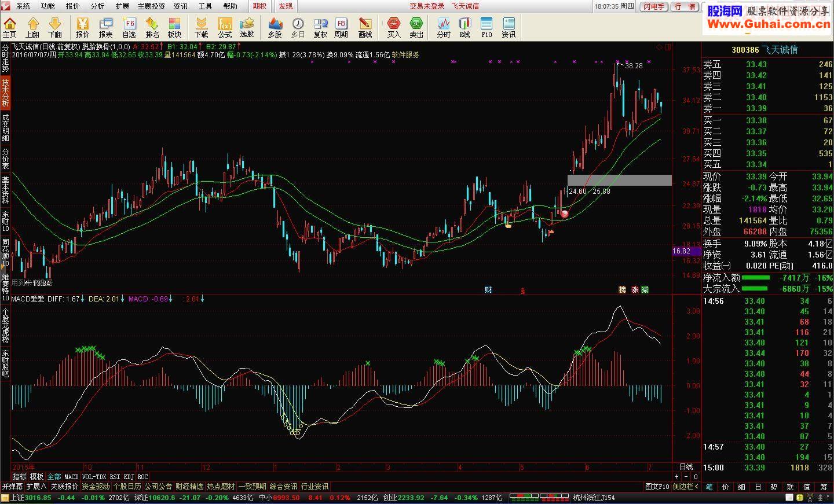This screenshot has width=834, height=504.
Task: Open the 主题投资 menu
Action: pos(151,6)
